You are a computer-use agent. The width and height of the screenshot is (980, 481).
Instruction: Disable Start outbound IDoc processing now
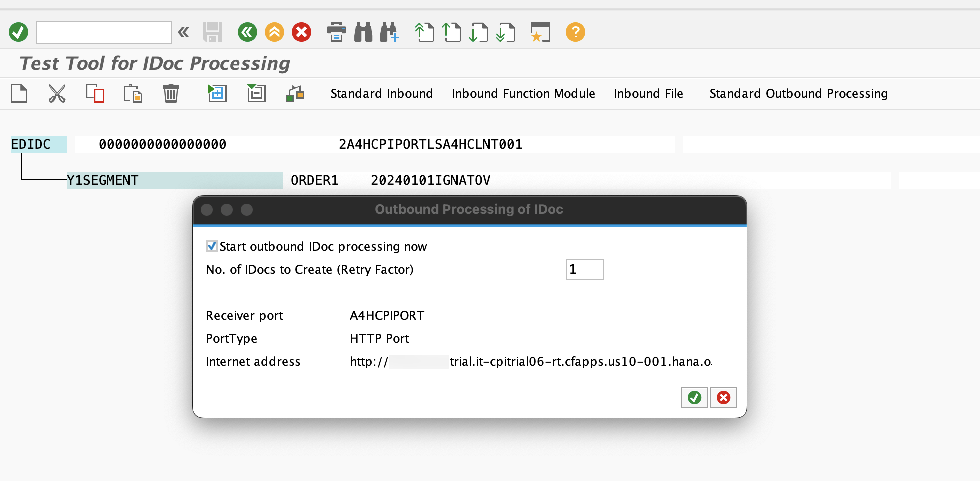pos(212,246)
